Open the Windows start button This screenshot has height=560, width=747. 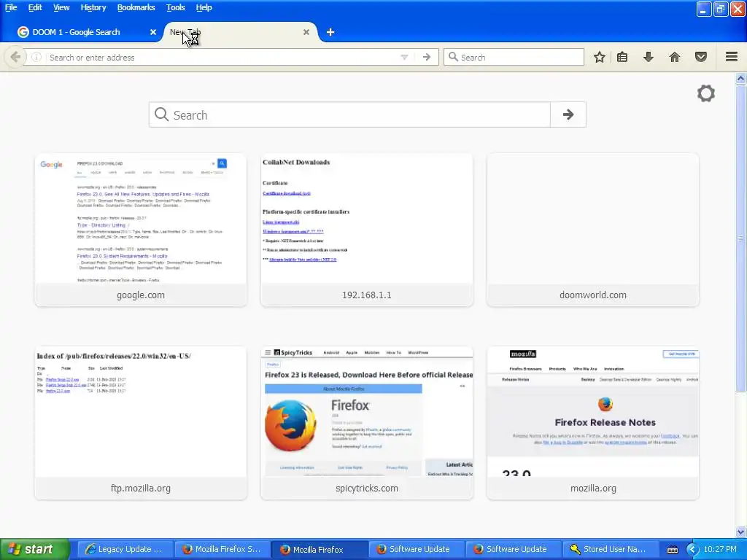click(x=35, y=549)
